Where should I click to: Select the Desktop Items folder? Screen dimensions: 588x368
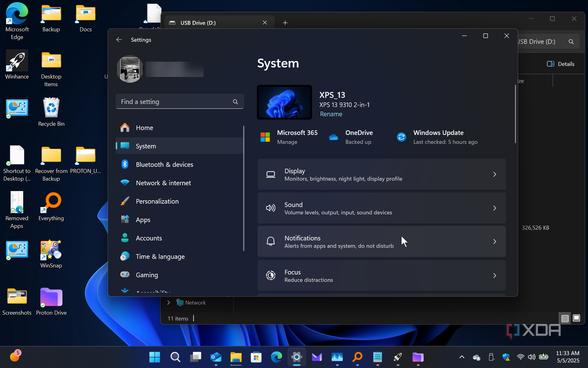pyautogui.click(x=51, y=69)
